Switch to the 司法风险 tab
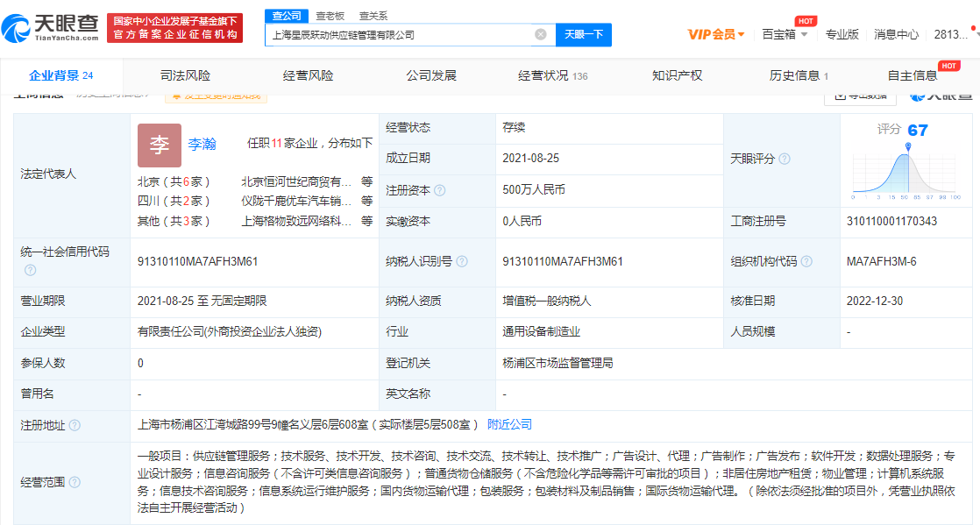This screenshot has height=525, width=980. point(185,75)
